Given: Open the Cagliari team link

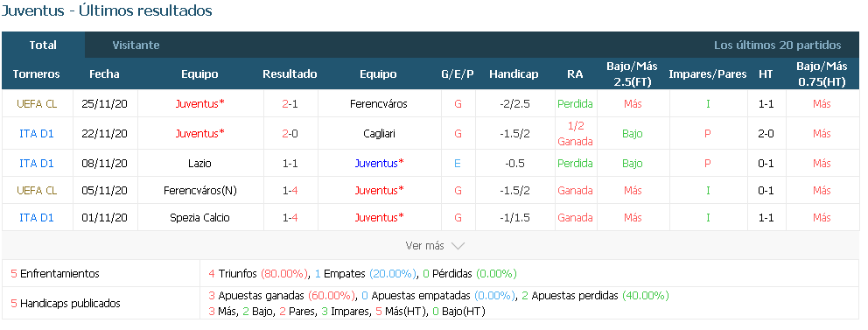Looking at the screenshot, I should click(x=379, y=133).
